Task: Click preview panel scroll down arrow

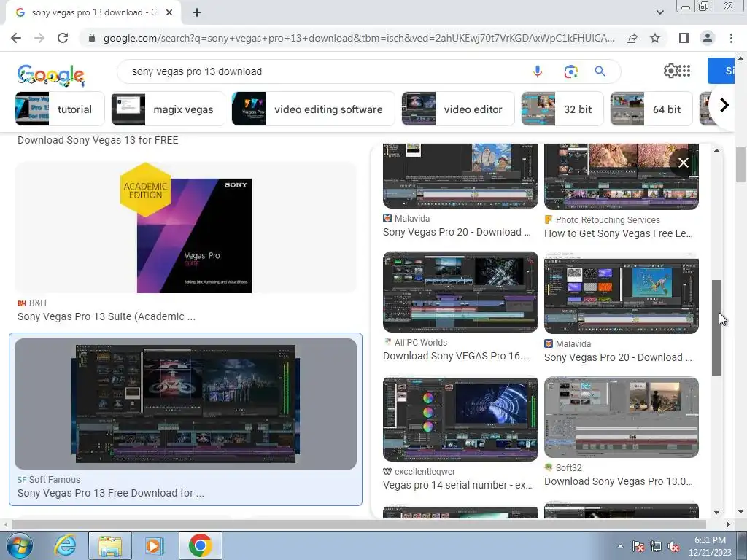Action: (x=716, y=513)
